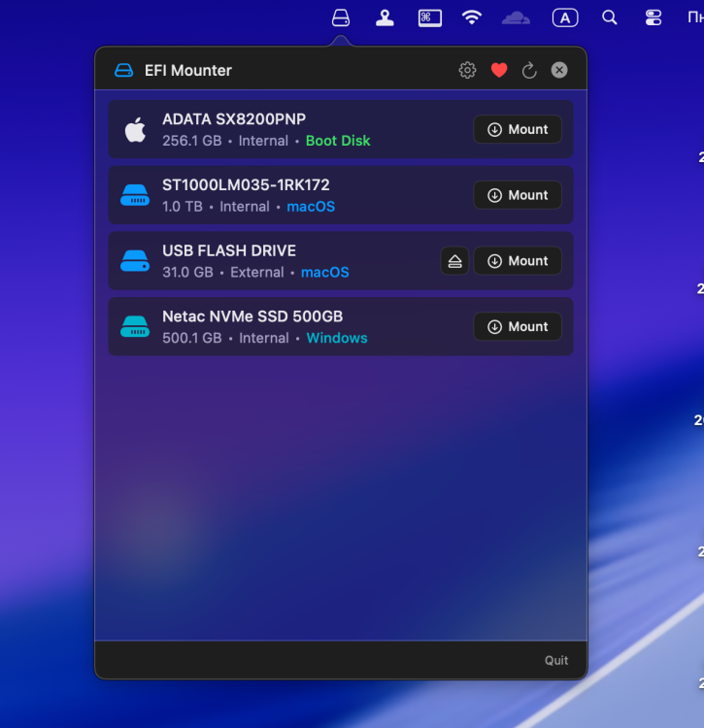Click the green Boot Disk label
Image resolution: width=704 pixels, height=728 pixels.
[x=338, y=141]
